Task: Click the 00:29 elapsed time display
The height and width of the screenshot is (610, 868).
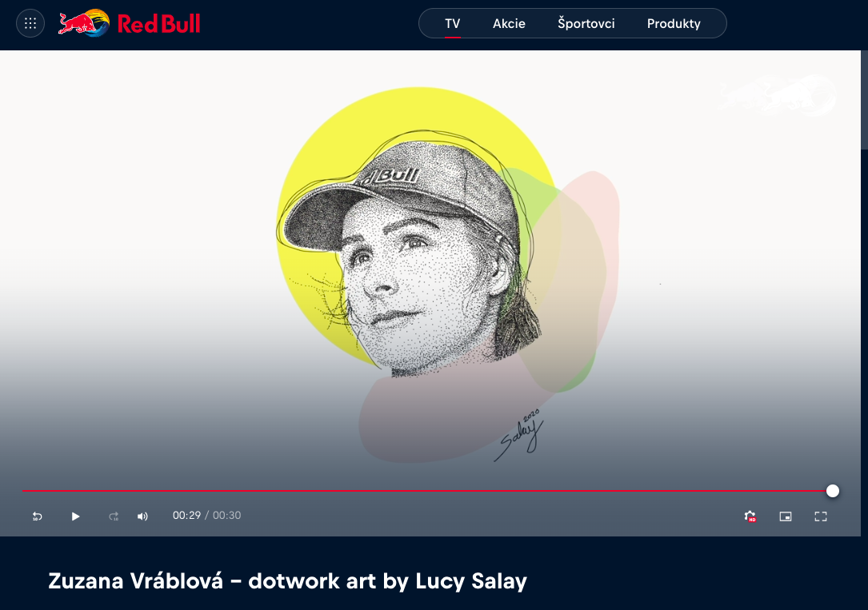Action: tap(186, 516)
